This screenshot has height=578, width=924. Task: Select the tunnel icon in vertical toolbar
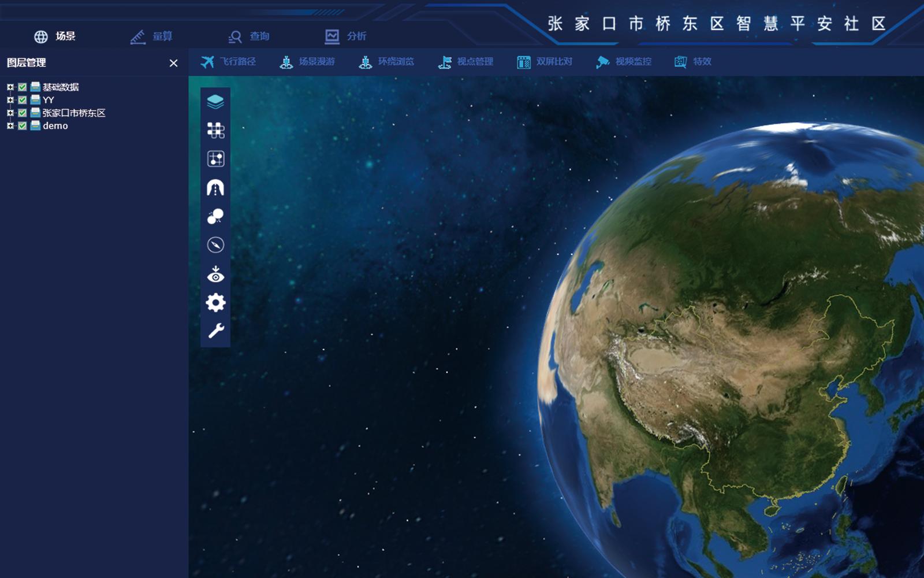215,188
